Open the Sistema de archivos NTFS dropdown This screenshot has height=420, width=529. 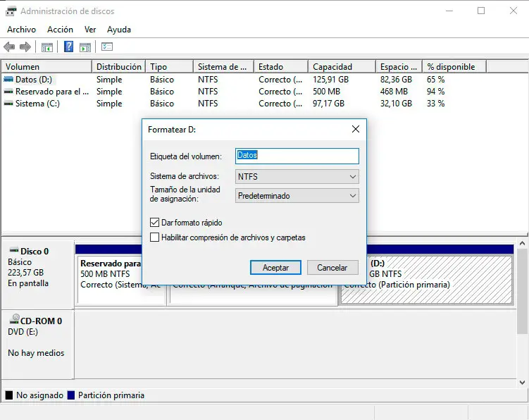tap(297, 177)
